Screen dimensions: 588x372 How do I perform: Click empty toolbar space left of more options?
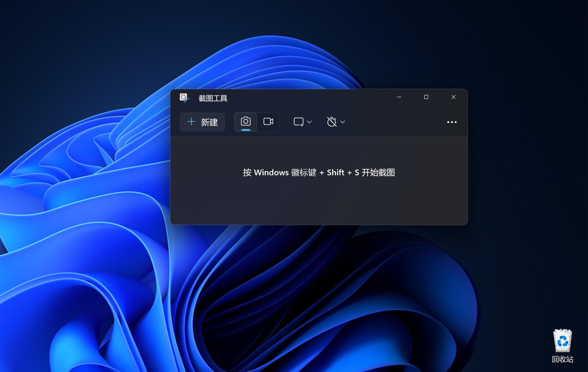(395, 122)
